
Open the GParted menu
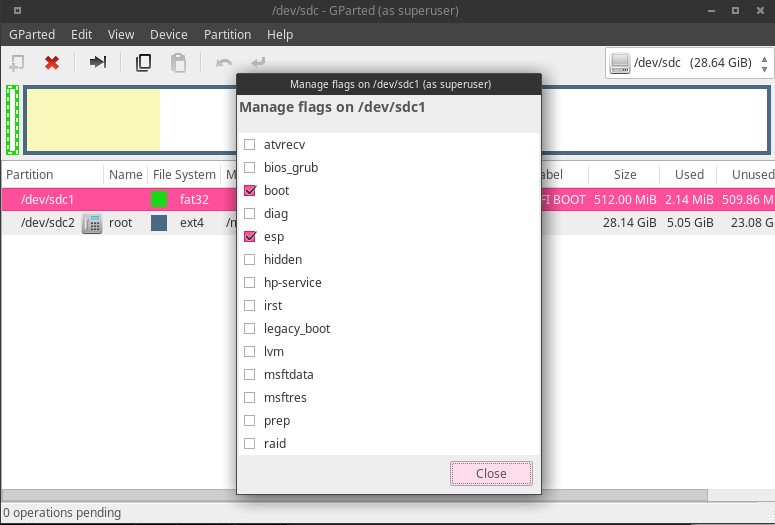pyautogui.click(x=32, y=34)
